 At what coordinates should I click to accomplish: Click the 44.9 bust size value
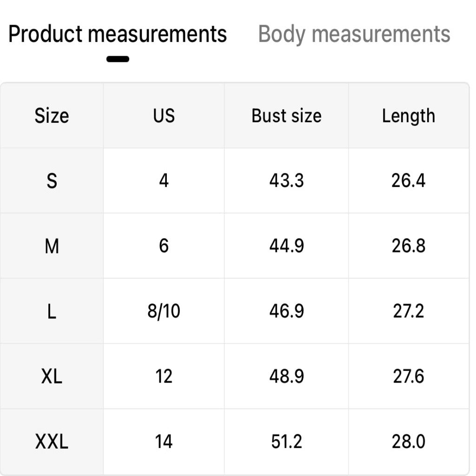pyautogui.click(x=286, y=246)
